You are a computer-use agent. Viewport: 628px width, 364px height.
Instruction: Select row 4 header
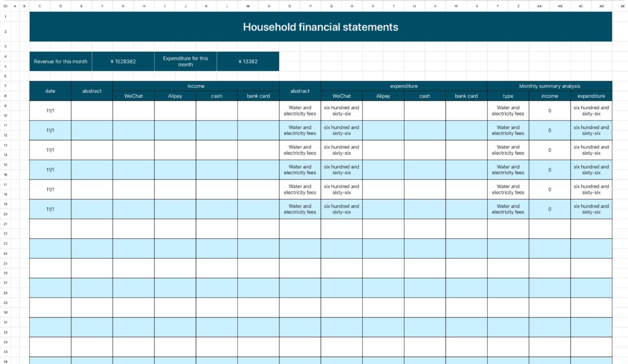pos(5,56)
